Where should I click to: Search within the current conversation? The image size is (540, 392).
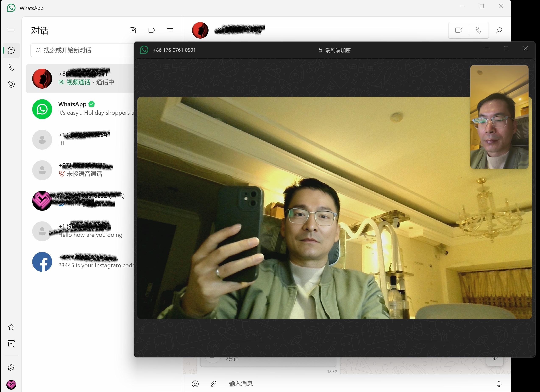click(499, 30)
